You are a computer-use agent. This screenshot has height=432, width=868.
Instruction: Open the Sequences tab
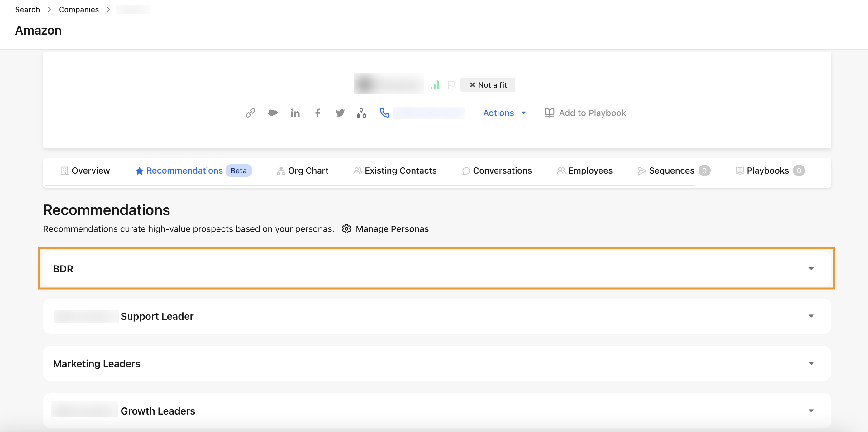[x=674, y=171]
